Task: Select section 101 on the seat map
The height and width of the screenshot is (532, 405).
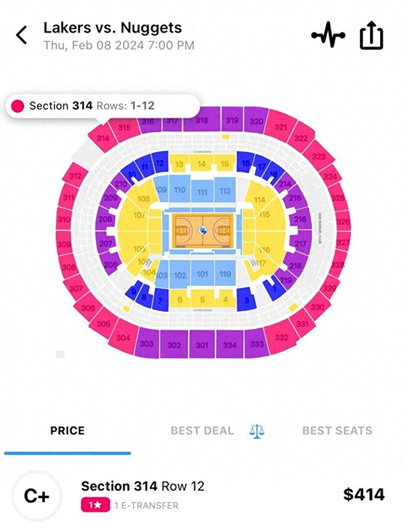Action: point(202,275)
